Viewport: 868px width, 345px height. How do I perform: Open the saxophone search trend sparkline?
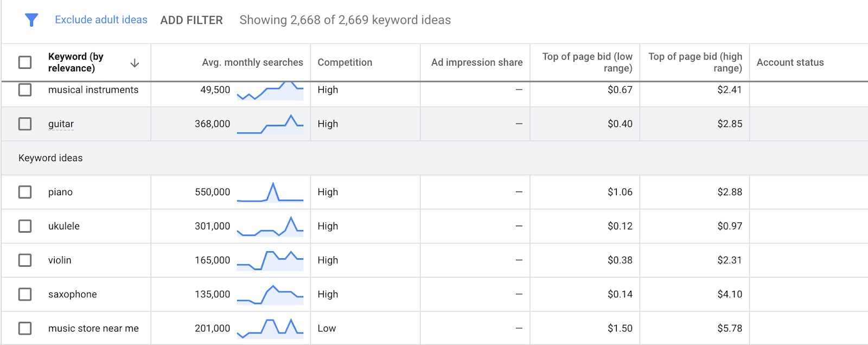pos(270,295)
